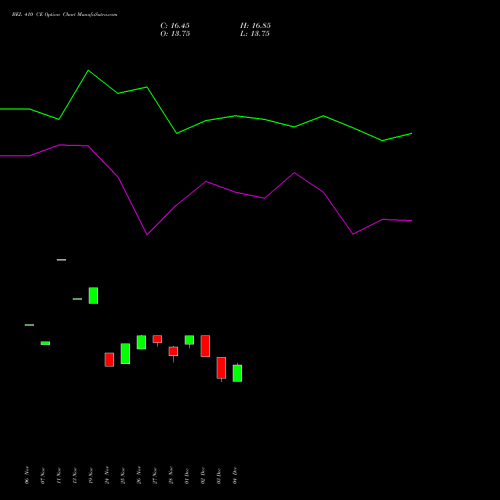Click the green candlestick for 04 Dec
The image size is (500, 500).
coord(237,373)
